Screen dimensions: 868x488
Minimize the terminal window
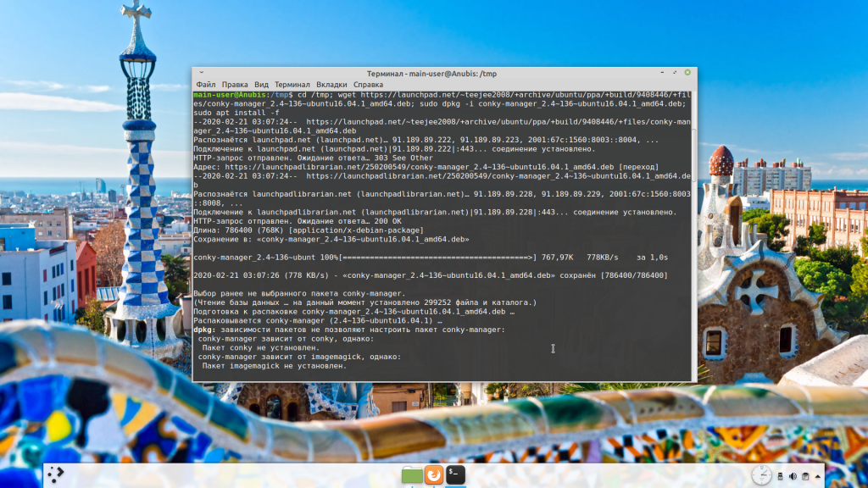coord(662,73)
